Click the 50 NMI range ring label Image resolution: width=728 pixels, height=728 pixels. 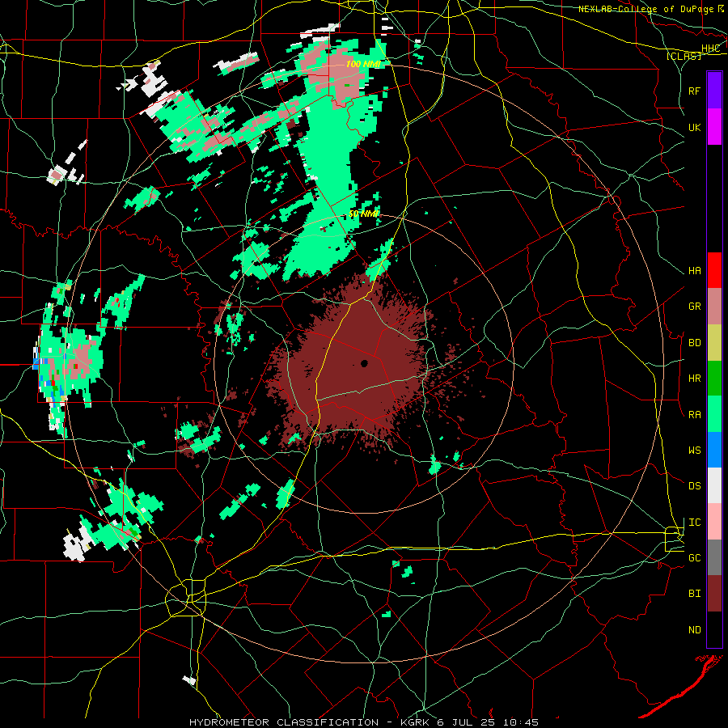click(x=364, y=214)
